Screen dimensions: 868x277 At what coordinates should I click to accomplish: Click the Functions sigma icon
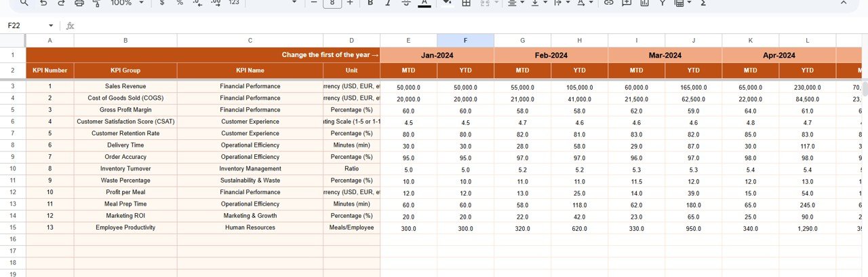[x=703, y=3]
